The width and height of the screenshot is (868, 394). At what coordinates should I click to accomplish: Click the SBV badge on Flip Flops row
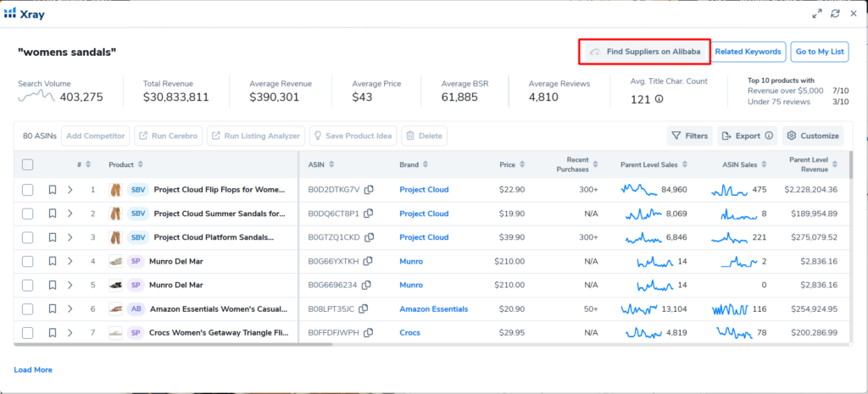(x=138, y=190)
